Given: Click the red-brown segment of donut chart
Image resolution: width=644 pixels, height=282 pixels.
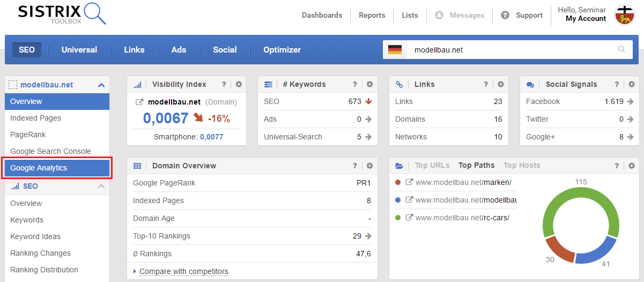Looking at the screenshot, I should click(x=559, y=250).
